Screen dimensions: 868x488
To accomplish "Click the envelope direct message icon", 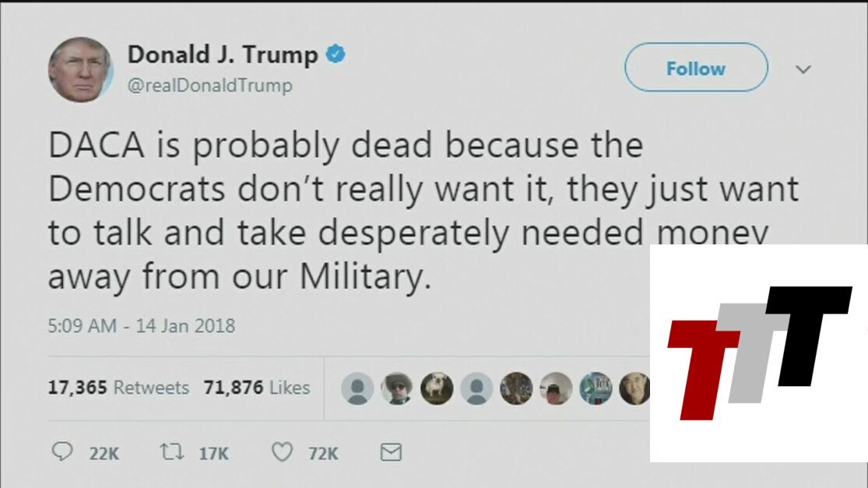I will pos(391,452).
